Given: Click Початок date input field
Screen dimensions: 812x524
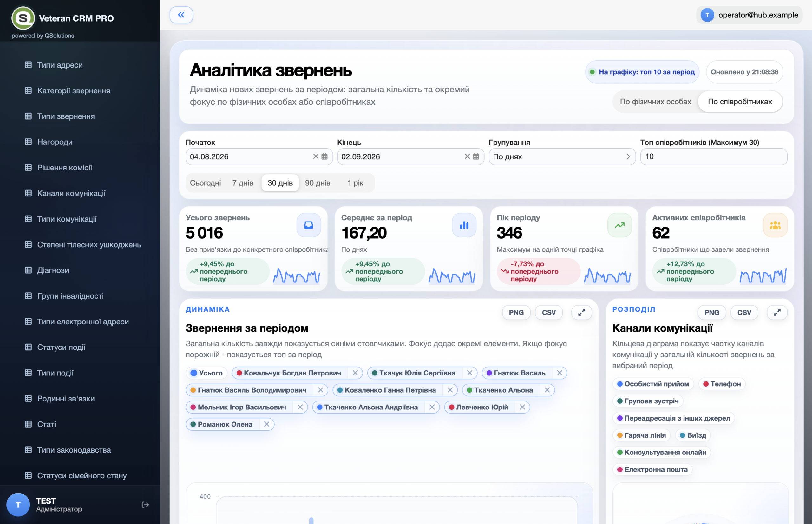Looking at the screenshot, I should coord(259,156).
